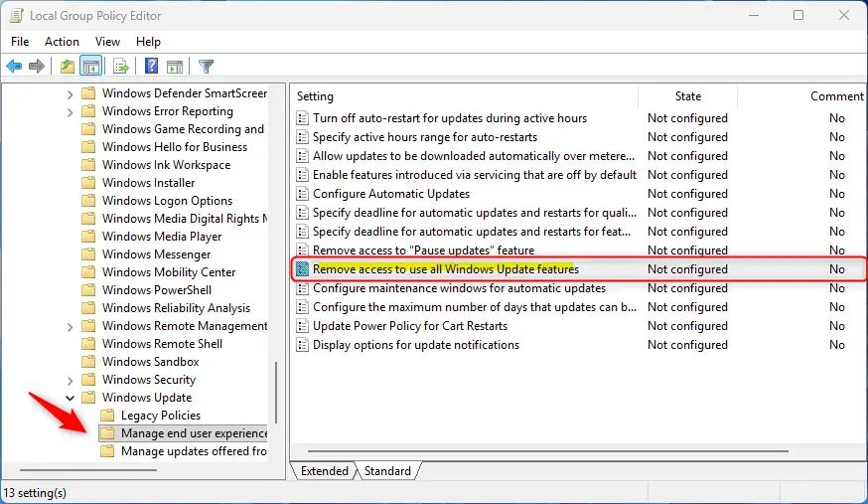Viewport: 868px width, 504px height.
Task: Click the Filter funnel toolbar icon
Action: [206, 67]
